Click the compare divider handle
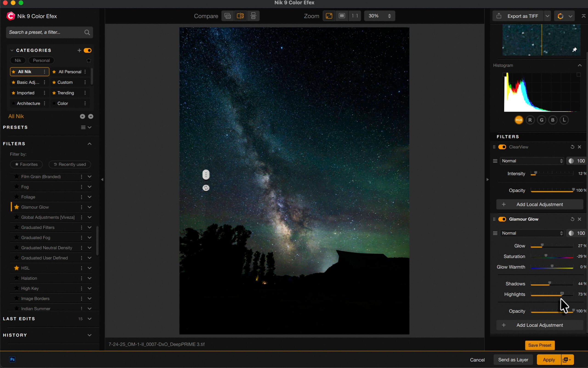The width and height of the screenshot is (588, 368). [x=206, y=175]
